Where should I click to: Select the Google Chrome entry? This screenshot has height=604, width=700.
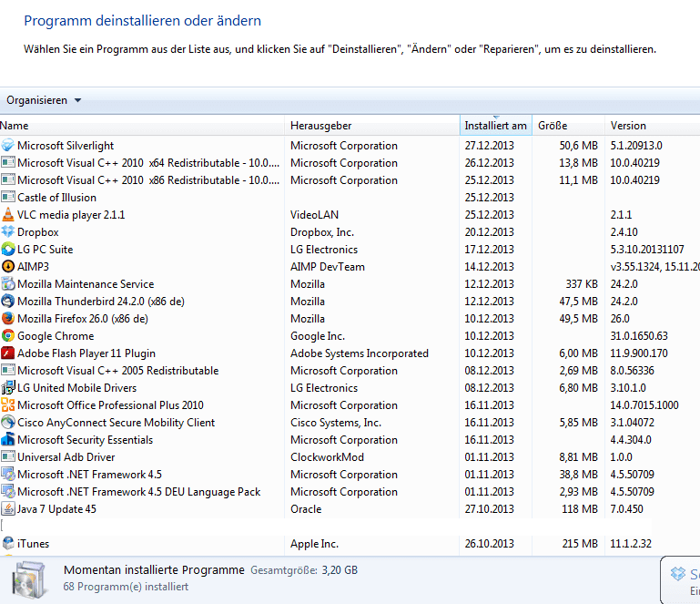point(56,336)
